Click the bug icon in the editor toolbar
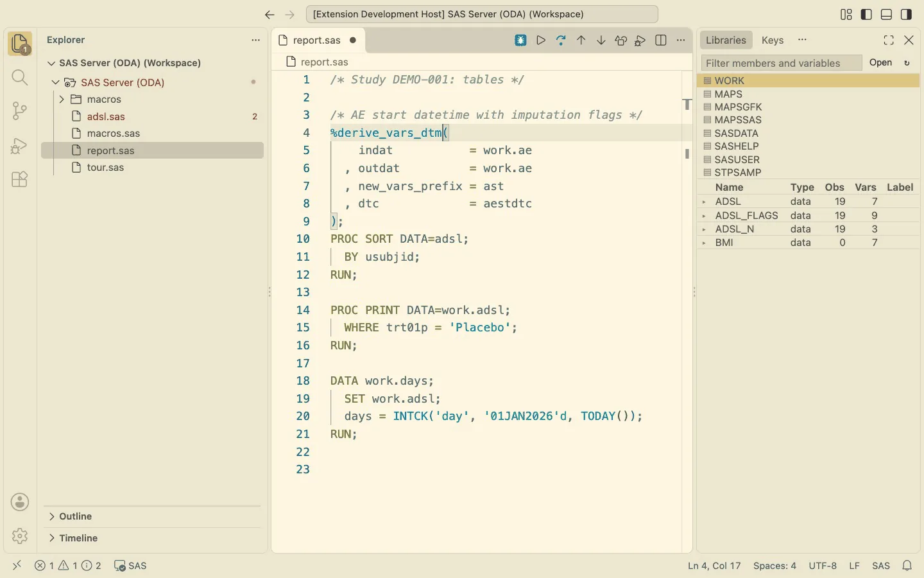The image size is (924, 578). [x=520, y=40]
